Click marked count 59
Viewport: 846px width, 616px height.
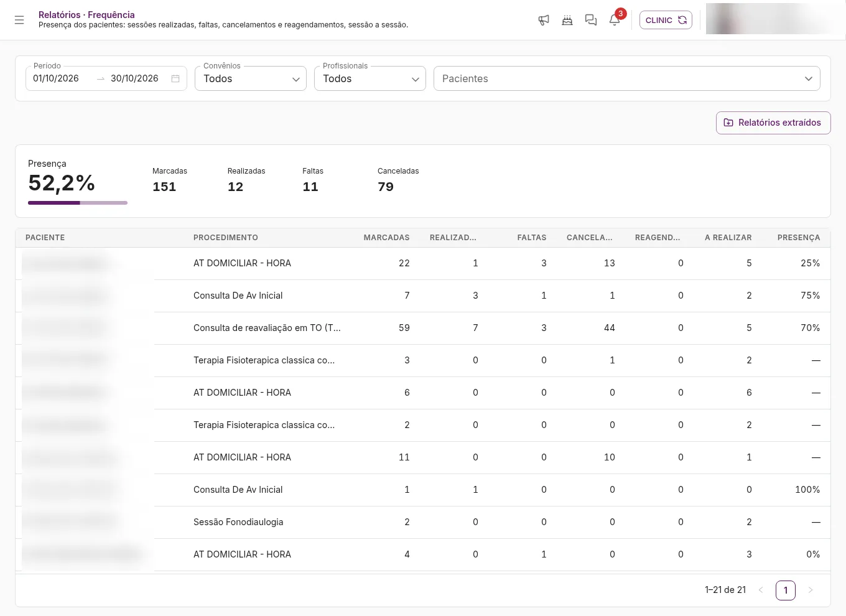pyautogui.click(x=404, y=328)
